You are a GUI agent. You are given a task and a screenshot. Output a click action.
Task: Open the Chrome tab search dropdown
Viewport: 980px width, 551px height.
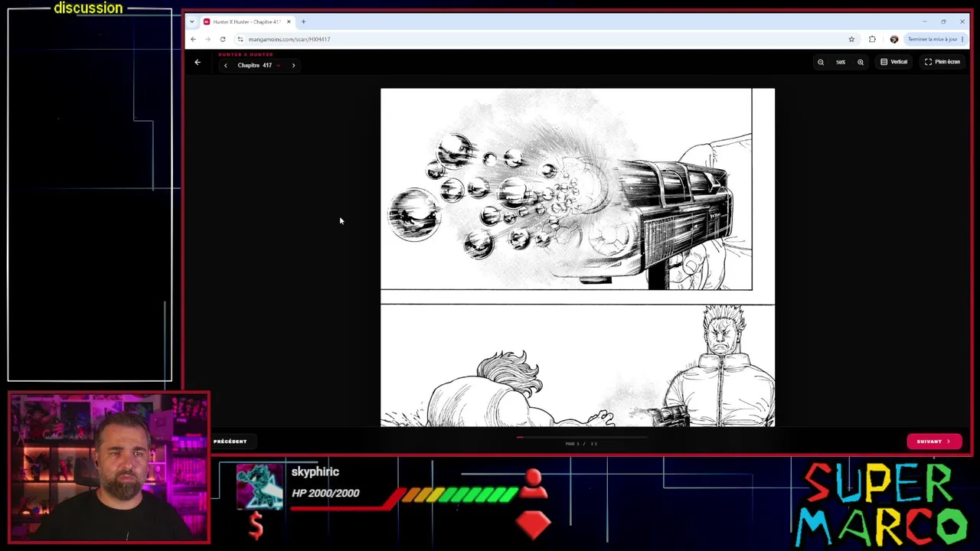click(191, 21)
